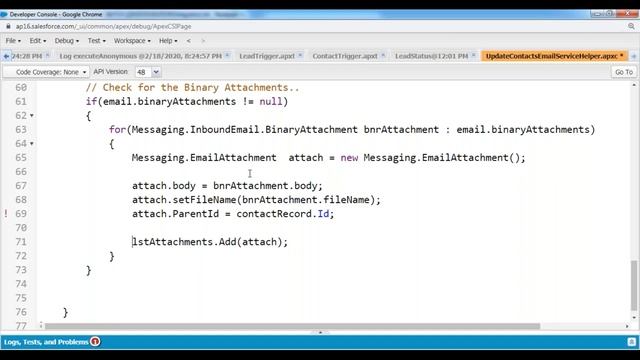This screenshot has height=360, width=640.
Task: Open the Test menu
Action: [x=96, y=41]
